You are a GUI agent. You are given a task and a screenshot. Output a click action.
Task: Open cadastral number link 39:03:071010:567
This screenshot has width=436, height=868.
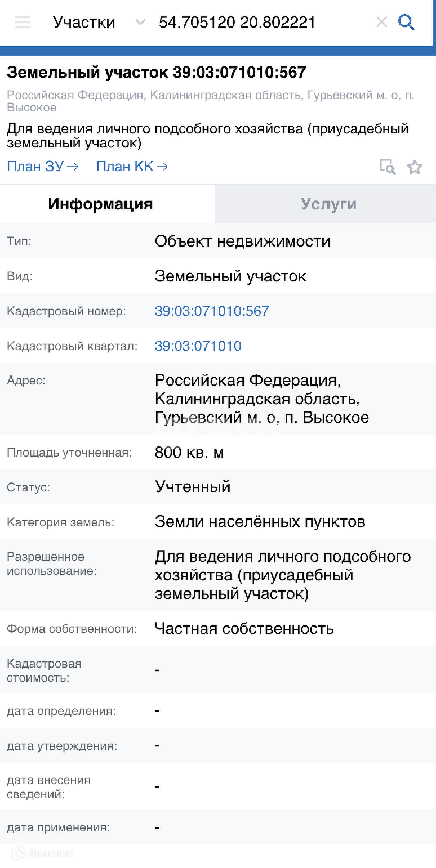pos(212,311)
